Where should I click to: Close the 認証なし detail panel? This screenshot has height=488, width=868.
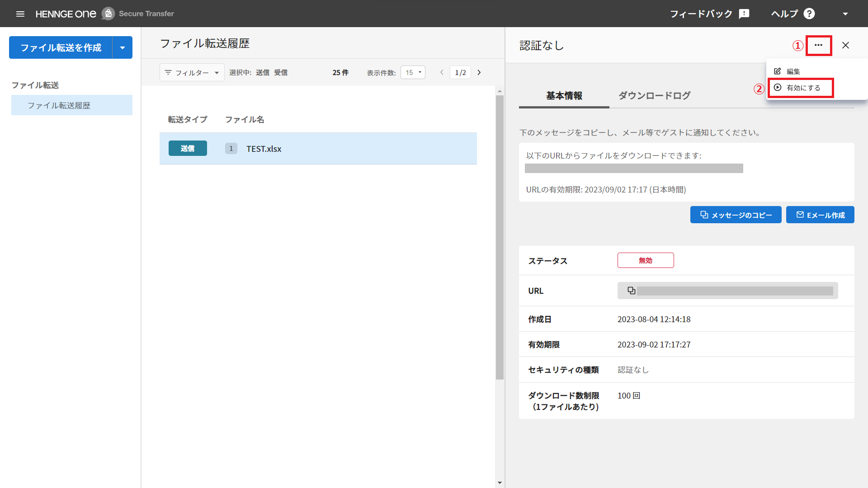coord(845,45)
